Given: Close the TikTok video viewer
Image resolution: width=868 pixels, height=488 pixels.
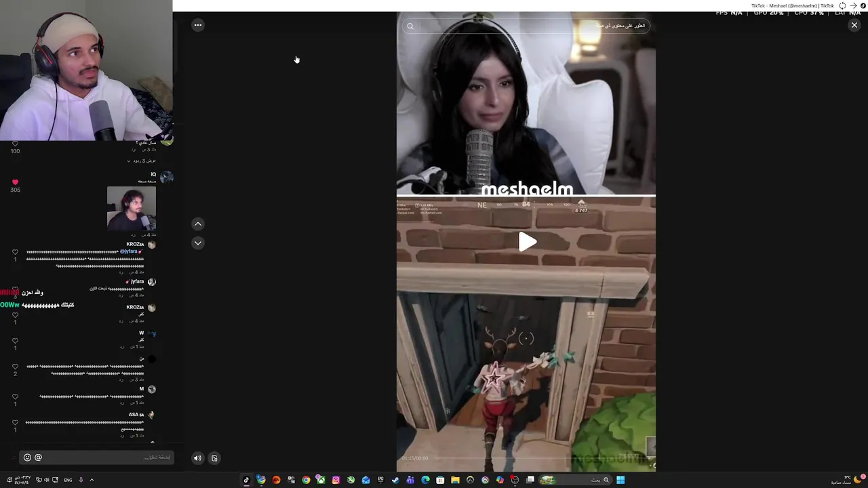Looking at the screenshot, I should 854,25.
